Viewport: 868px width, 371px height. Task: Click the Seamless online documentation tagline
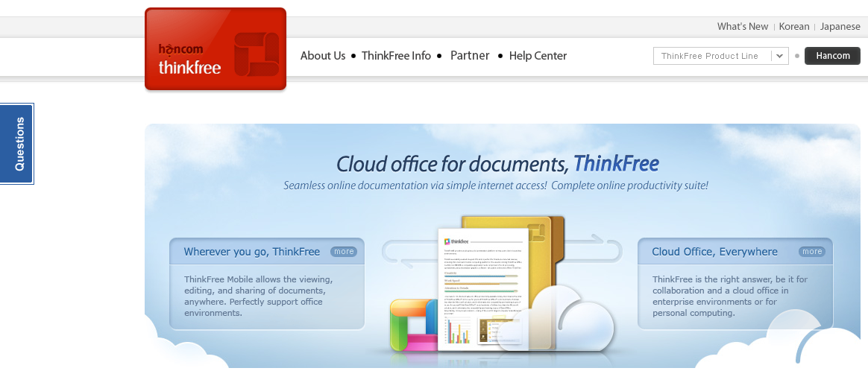(x=496, y=185)
